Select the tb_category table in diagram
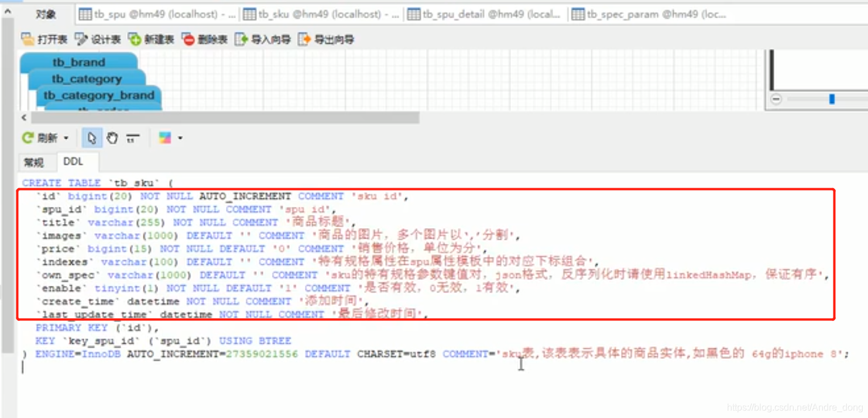 [x=87, y=79]
